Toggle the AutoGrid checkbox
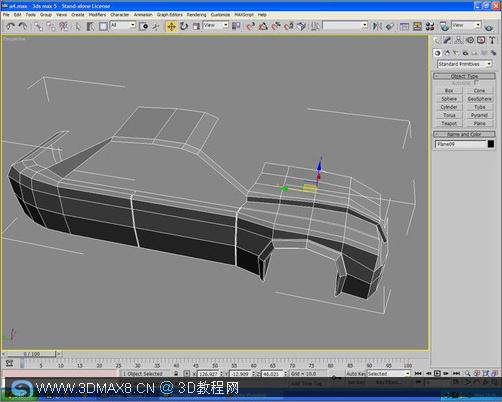Image resolution: width=502 pixels, height=402 pixels. pos(476,82)
